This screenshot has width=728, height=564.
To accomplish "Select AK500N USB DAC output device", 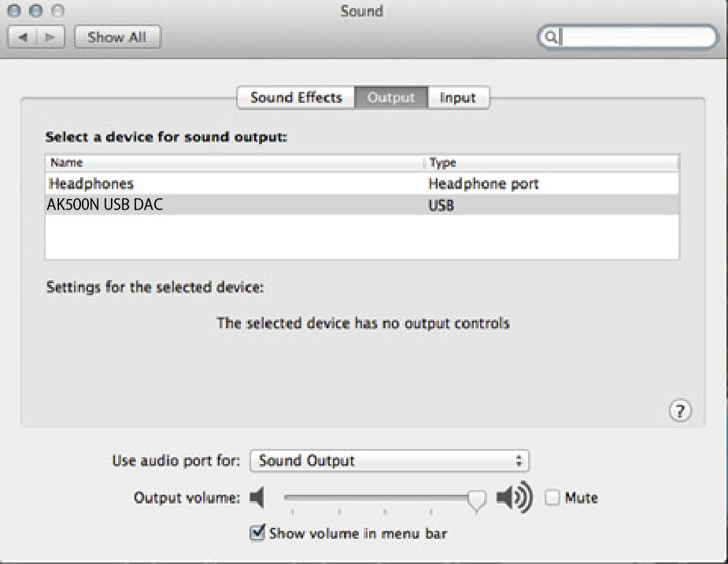I will click(362, 205).
